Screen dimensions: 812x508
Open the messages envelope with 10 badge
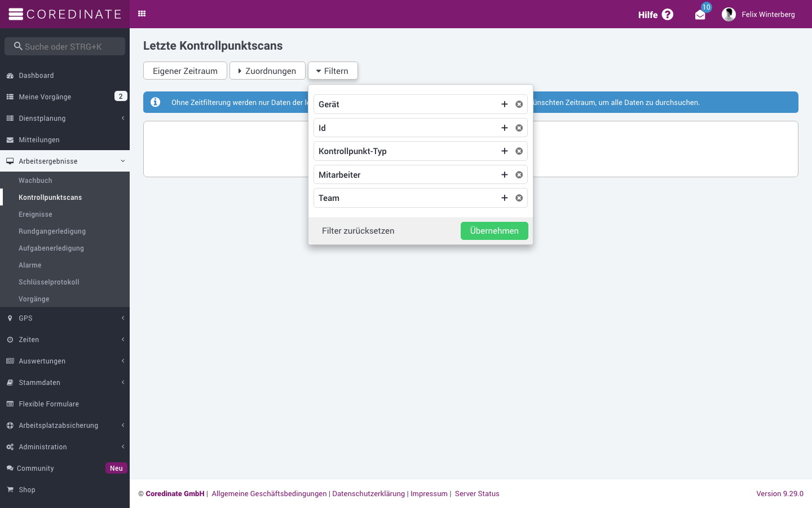point(700,15)
